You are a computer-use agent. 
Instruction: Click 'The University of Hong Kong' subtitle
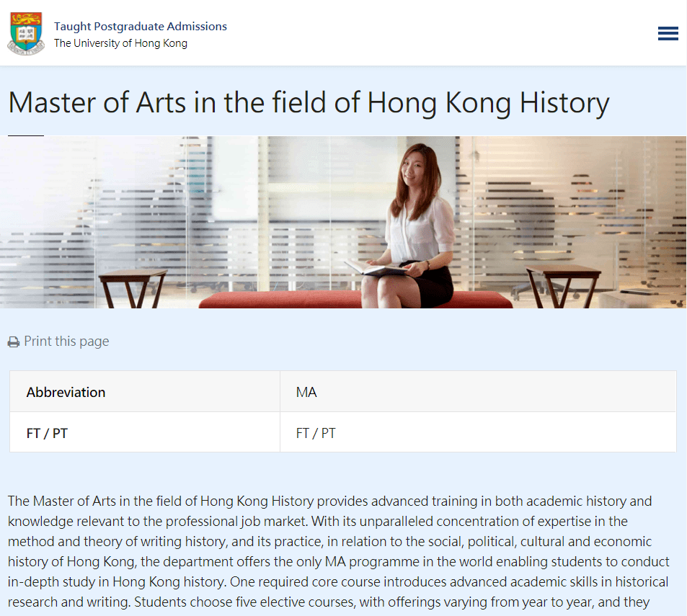pyautogui.click(x=120, y=43)
